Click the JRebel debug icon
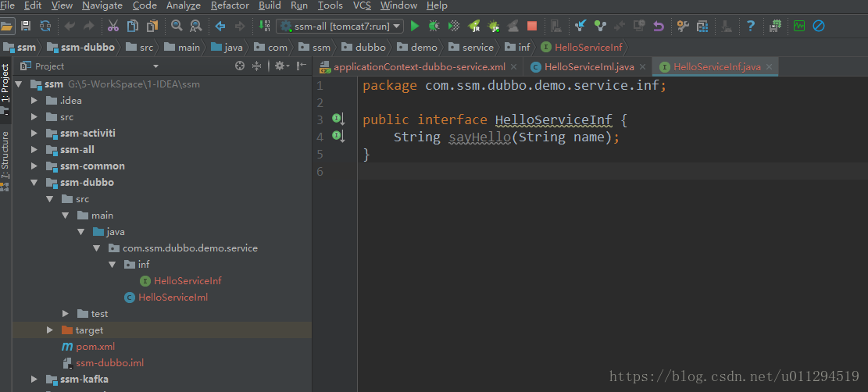868x392 pixels. 493,26
